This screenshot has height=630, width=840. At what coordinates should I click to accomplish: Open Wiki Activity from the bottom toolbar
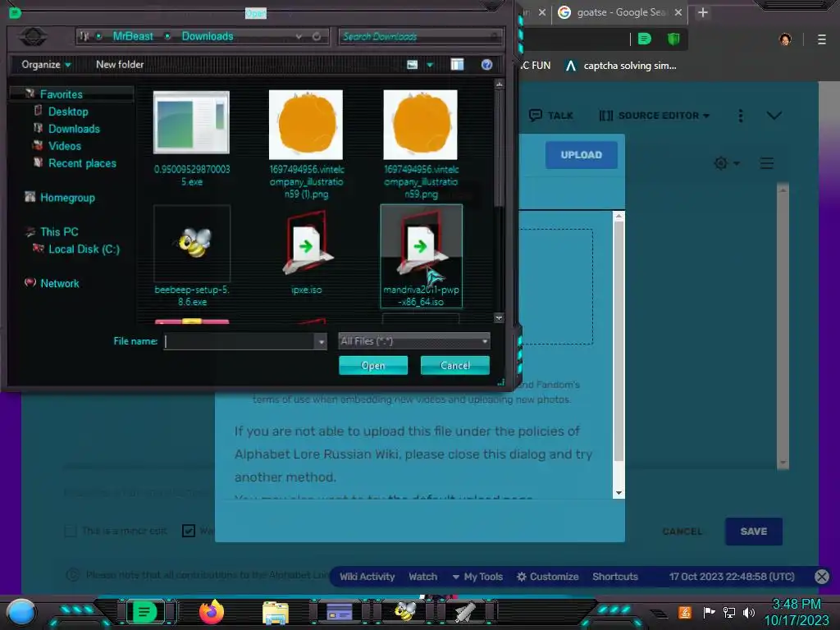pyautogui.click(x=367, y=577)
